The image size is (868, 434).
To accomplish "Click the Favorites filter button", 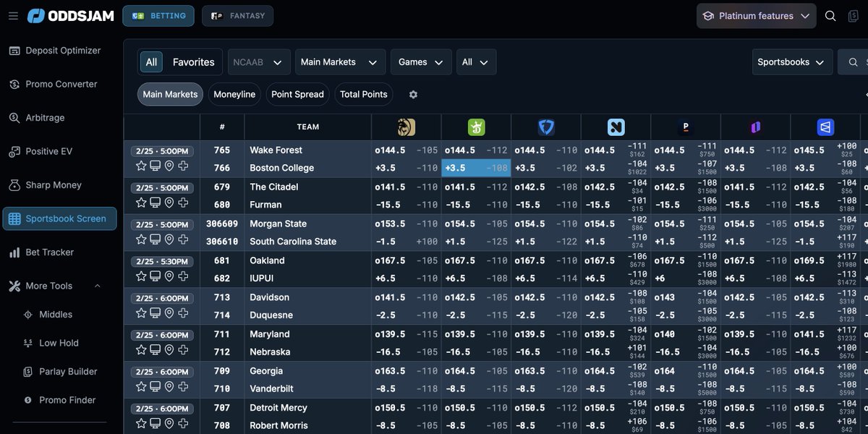I will (192, 62).
